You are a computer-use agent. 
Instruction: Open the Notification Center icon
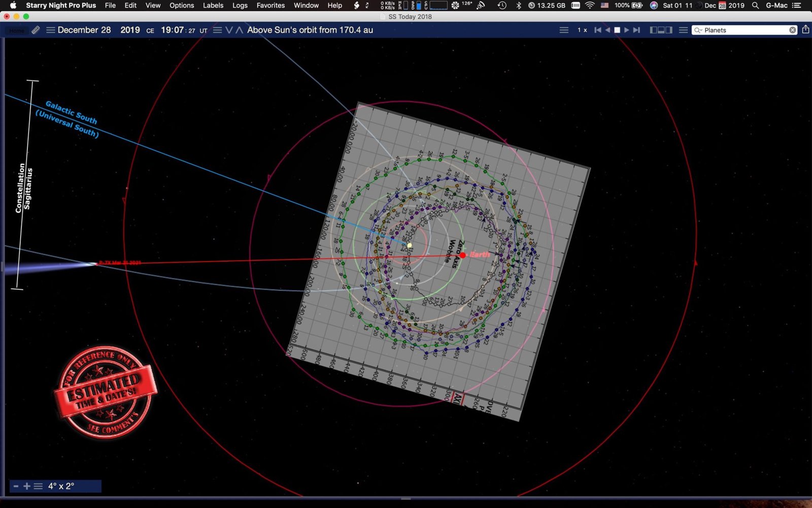click(797, 5)
